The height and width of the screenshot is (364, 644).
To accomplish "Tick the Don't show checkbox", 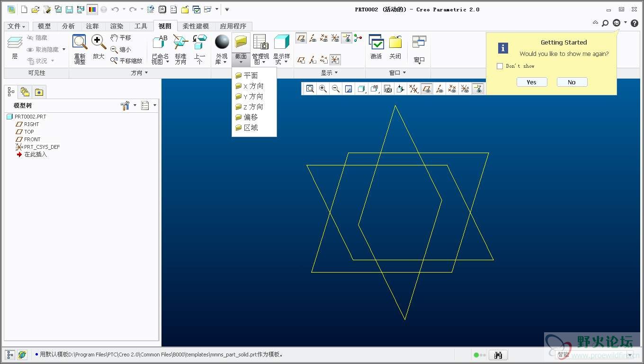I will [x=500, y=66].
